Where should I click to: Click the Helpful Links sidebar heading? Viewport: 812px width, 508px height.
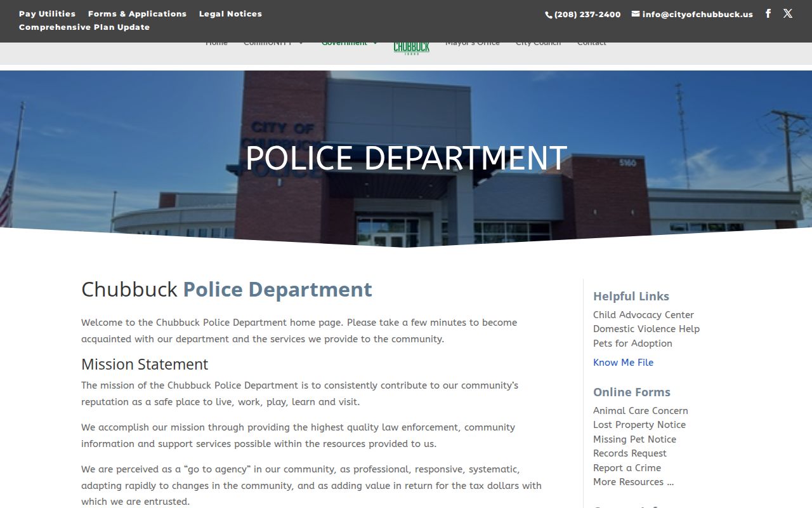tap(631, 297)
